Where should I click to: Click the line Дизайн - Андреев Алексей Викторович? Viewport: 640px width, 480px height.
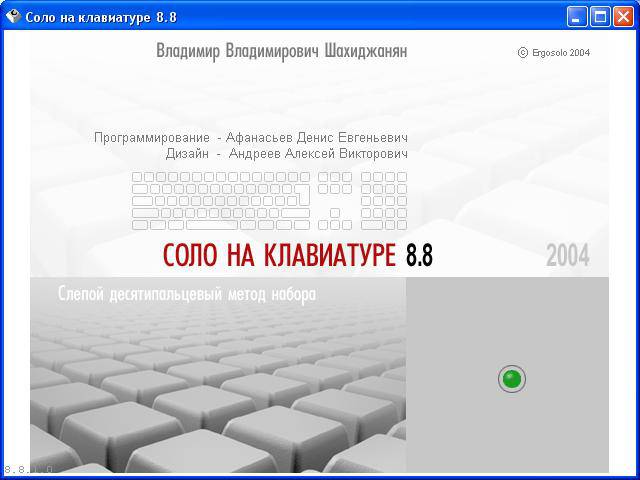pos(287,153)
